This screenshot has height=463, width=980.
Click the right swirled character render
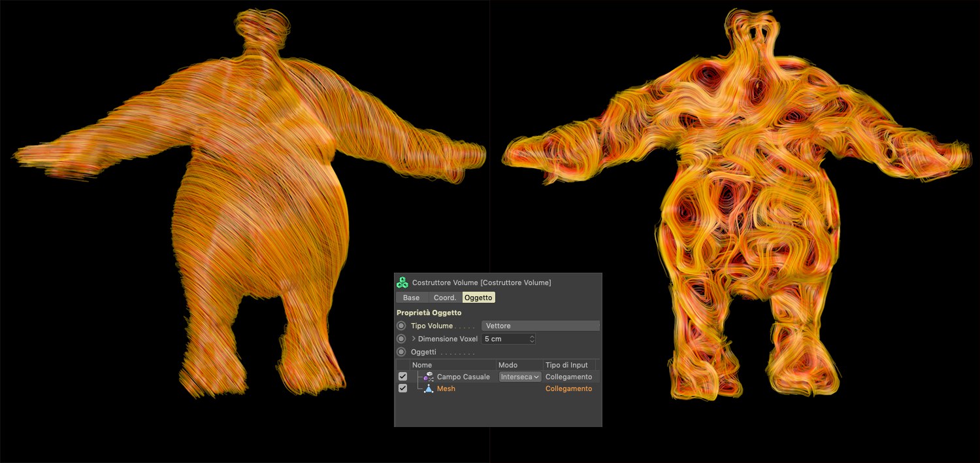pyautogui.click(x=738, y=204)
